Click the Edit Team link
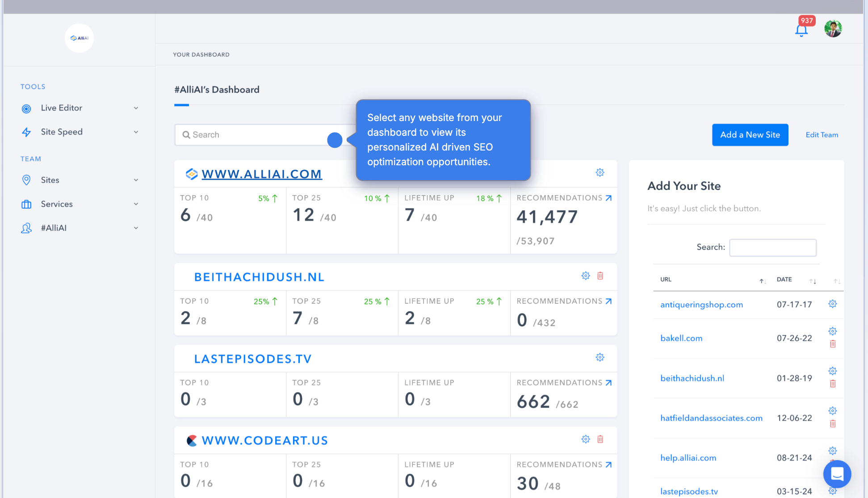The height and width of the screenshot is (498, 868). tap(822, 135)
